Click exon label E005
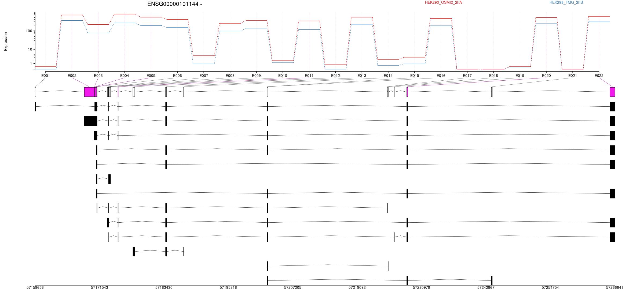The height and width of the screenshot is (292, 644). coord(151,76)
